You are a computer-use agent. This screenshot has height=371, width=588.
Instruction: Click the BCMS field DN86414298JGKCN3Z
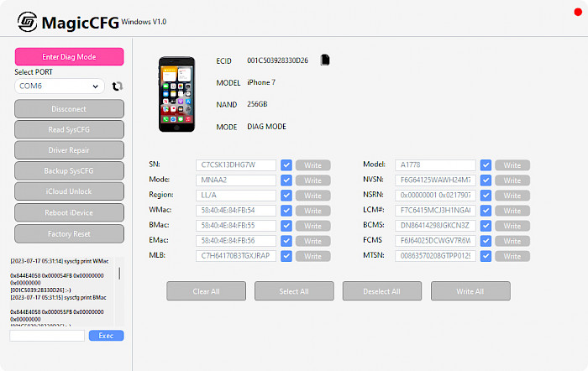[435, 226]
